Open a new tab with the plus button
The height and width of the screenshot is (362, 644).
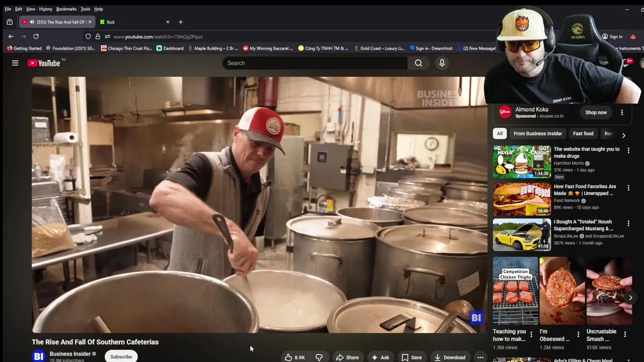point(181,22)
